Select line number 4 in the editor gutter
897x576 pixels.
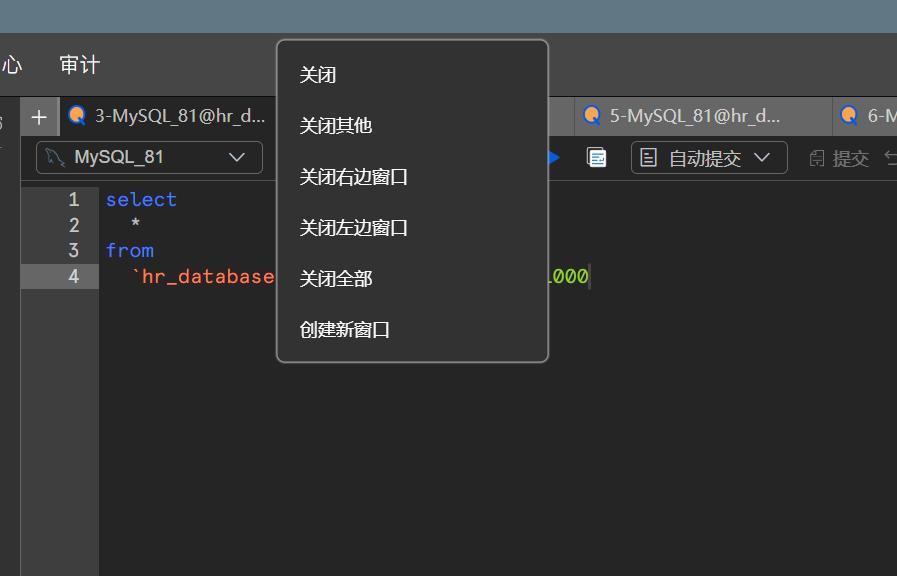(x=74, y=276)
